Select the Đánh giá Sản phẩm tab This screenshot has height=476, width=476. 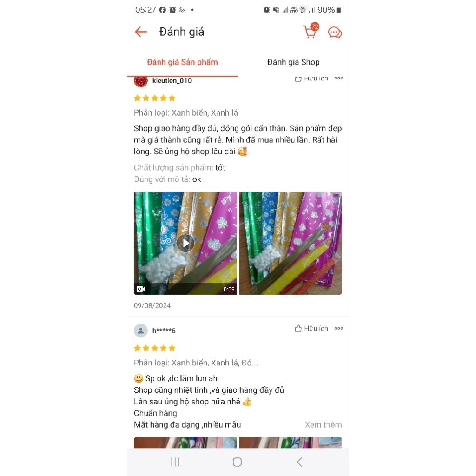click(x=182, y=62)
